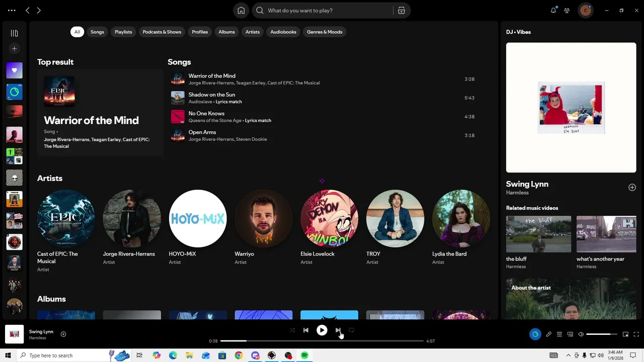
Task: Open the Artists section heading
Action: point(50,178)
